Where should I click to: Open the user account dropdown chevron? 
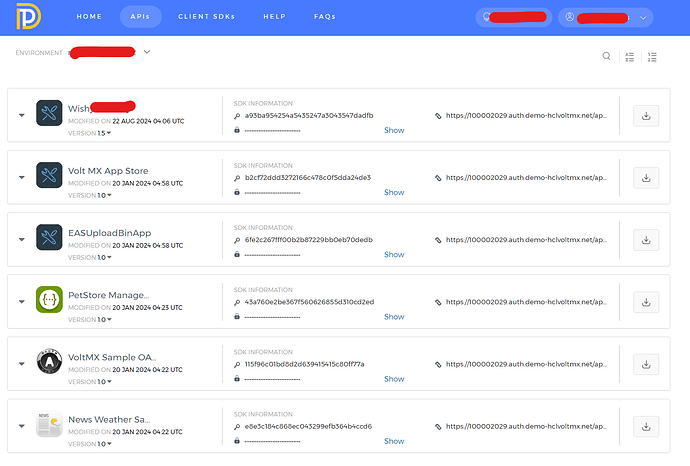coord(643,18)
